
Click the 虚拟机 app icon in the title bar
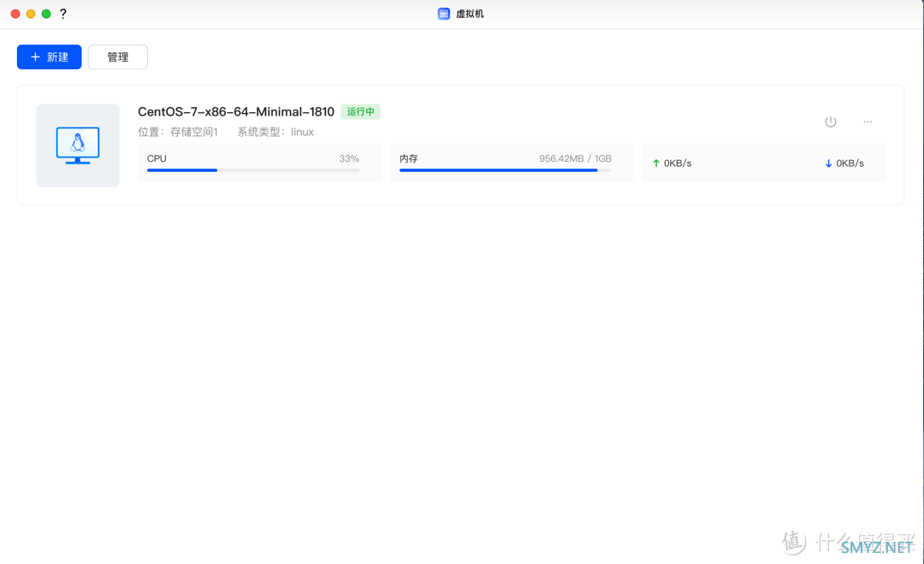coord(444,14)
